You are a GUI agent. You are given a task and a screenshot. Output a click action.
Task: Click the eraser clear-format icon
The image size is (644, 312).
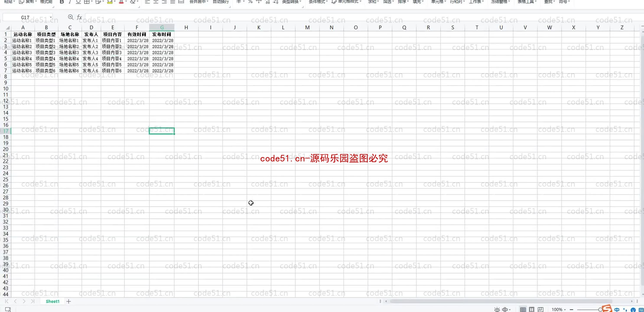pyautogui.click(x=133, y=2)
